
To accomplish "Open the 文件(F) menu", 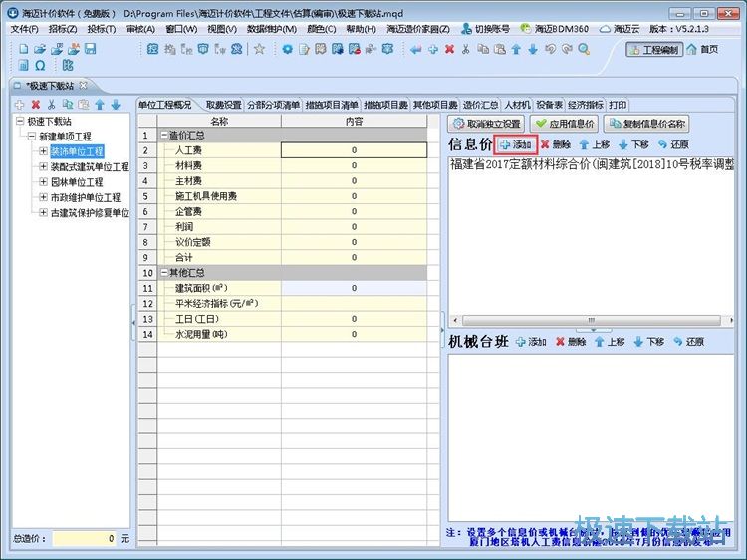I will click(x=24, y=29).
